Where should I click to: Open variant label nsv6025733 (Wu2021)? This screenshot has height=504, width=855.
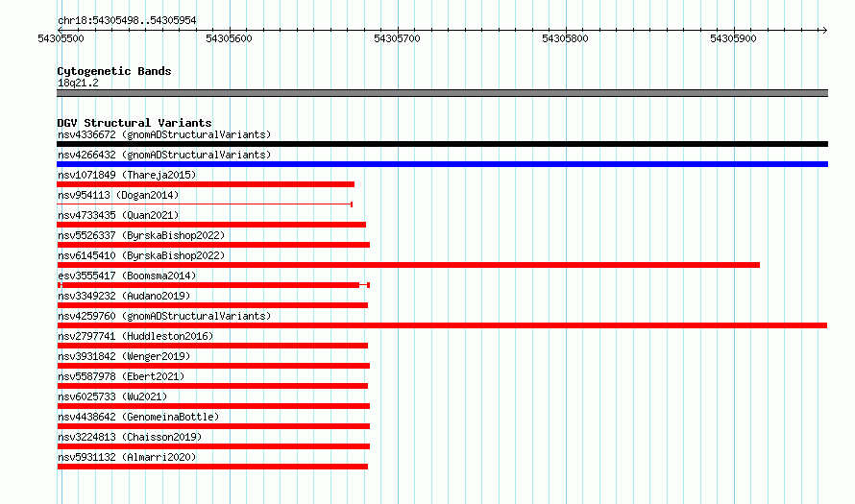tap(112, 396)
